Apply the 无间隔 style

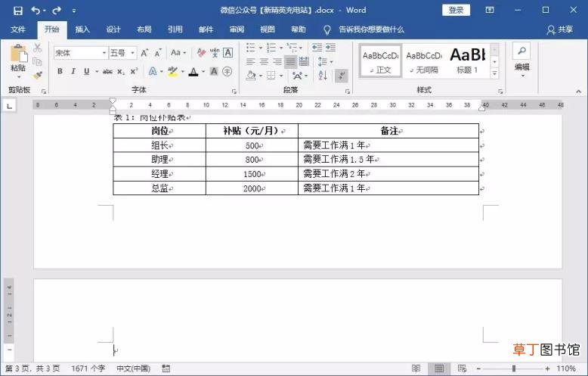[x=424, y=61]
